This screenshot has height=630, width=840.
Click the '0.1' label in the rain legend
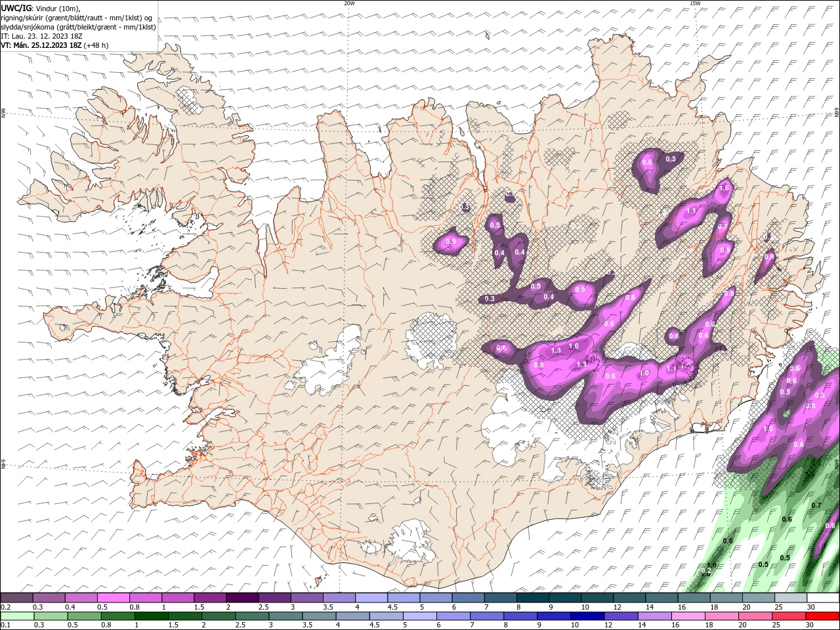[5, 625]
